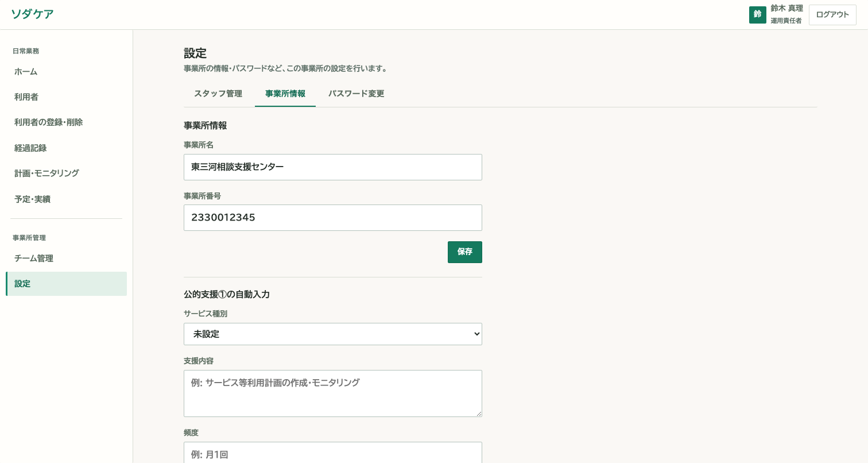
Task: Click the 日常業務 section label
Action: pos(26,51)
